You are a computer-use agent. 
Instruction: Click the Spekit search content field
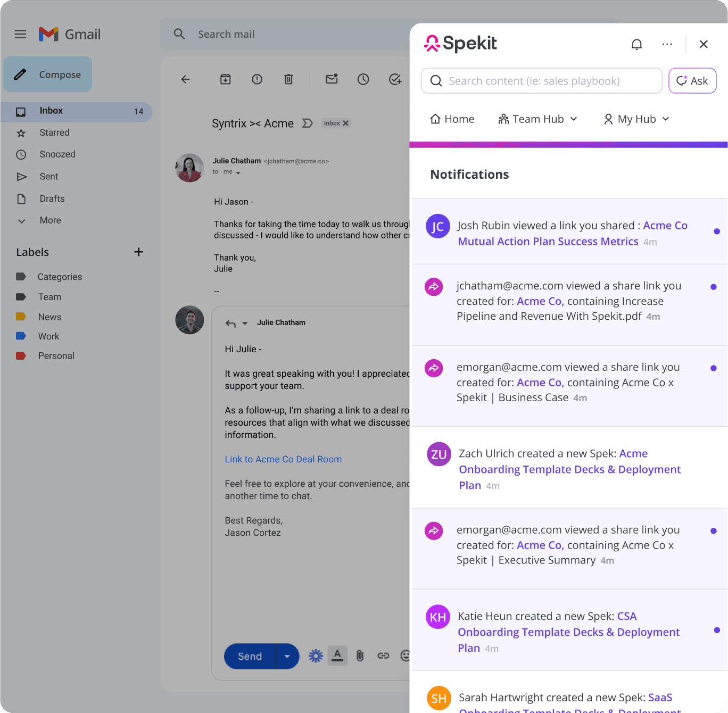click(542, 81)
